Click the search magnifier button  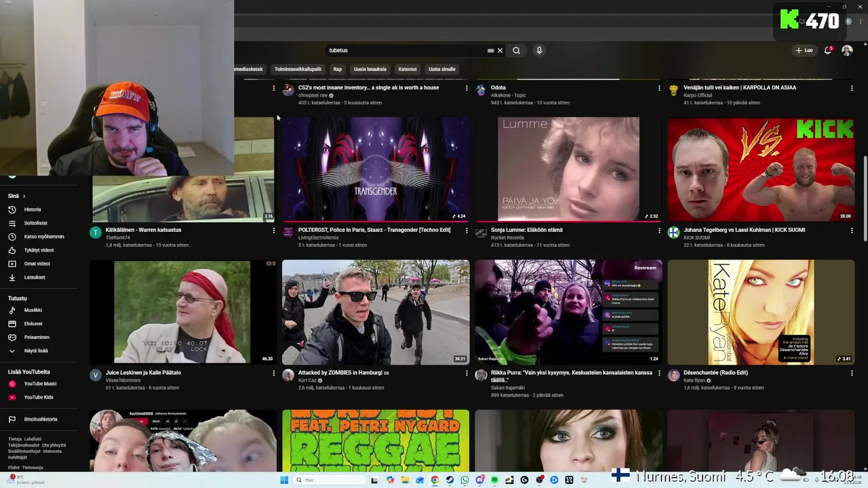[516, 50]
